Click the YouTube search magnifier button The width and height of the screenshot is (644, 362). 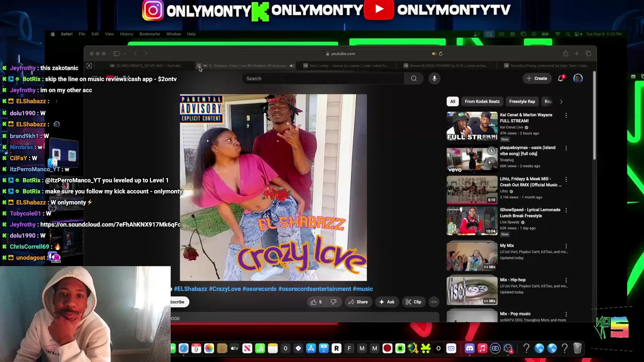tap(414, 78)
